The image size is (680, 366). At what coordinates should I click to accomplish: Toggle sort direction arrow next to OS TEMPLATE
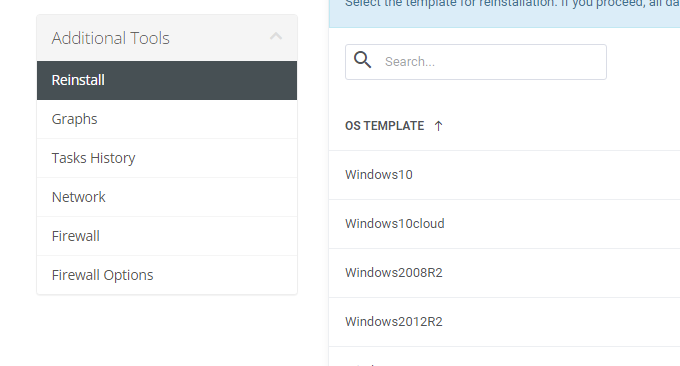[x=438, y=126]
